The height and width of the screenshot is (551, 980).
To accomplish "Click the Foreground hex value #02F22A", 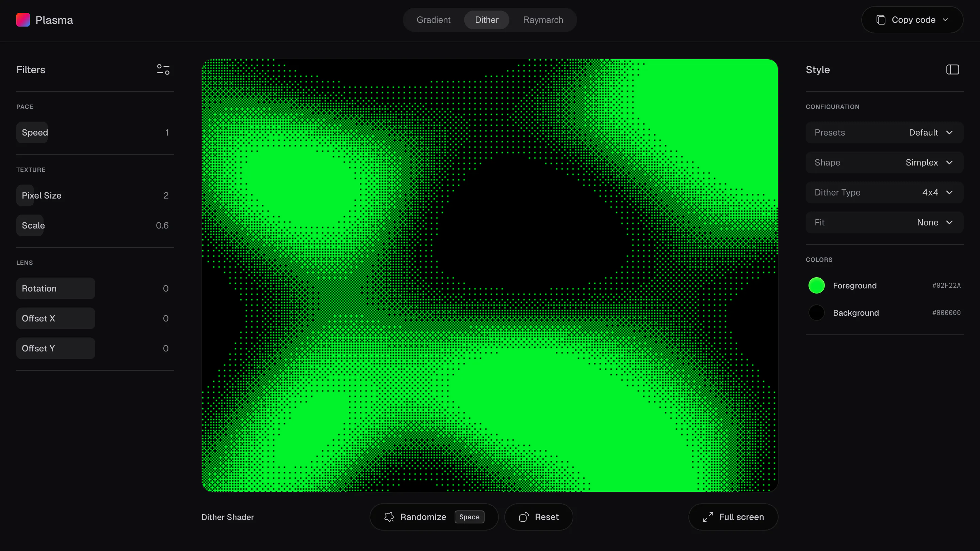I will pyautogui.click(x=946, y=286).
